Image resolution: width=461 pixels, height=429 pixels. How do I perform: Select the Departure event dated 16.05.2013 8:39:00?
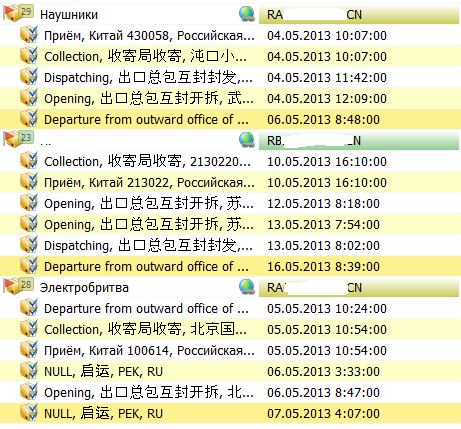pyautogui.click(x=230, y=266)
